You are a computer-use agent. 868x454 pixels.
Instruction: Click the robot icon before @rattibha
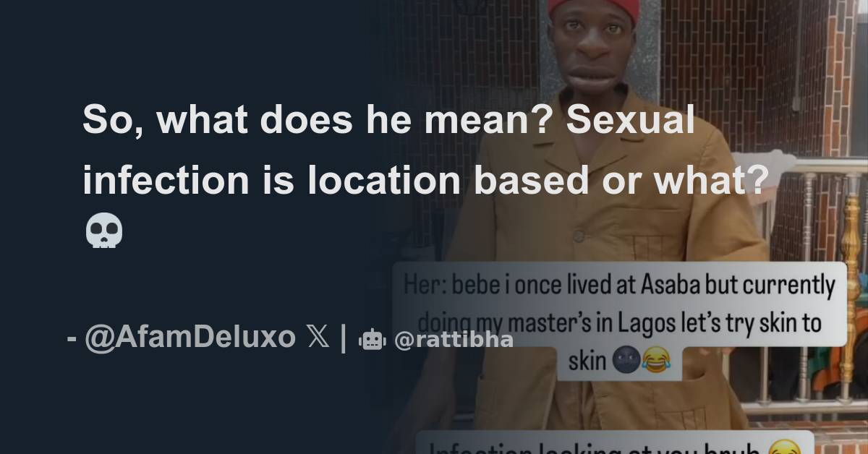(x=372, y=339)
